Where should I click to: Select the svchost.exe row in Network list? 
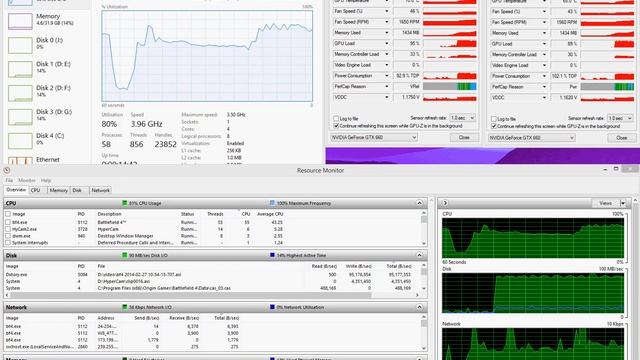pos(211,347)
